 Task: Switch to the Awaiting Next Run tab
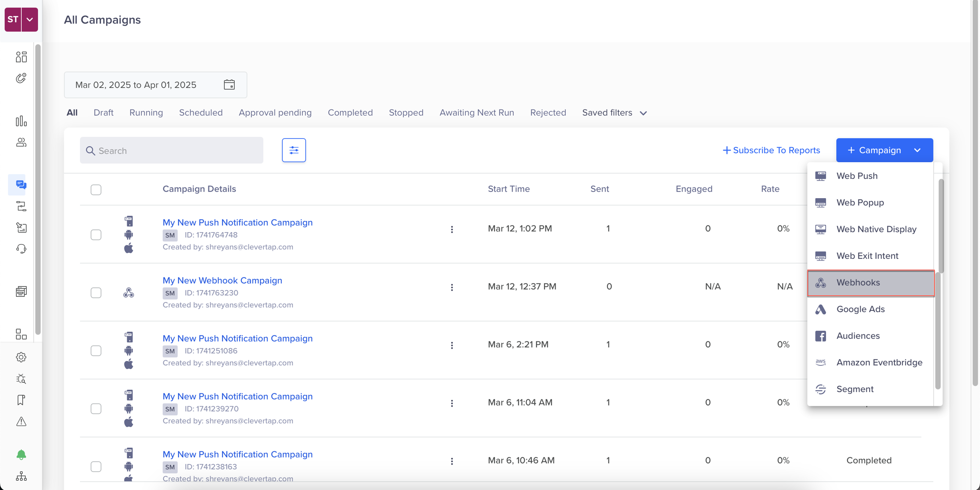tap(477, 112)
